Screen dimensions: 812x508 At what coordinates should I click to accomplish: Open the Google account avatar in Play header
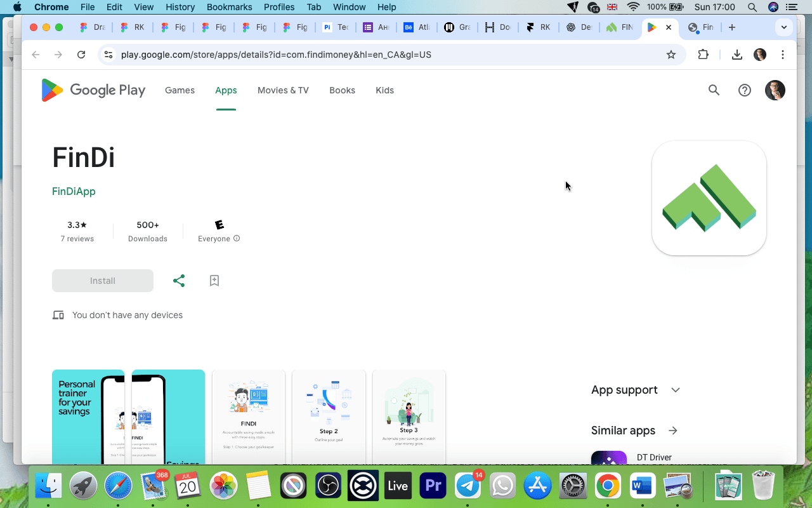(x=775, y=90)
